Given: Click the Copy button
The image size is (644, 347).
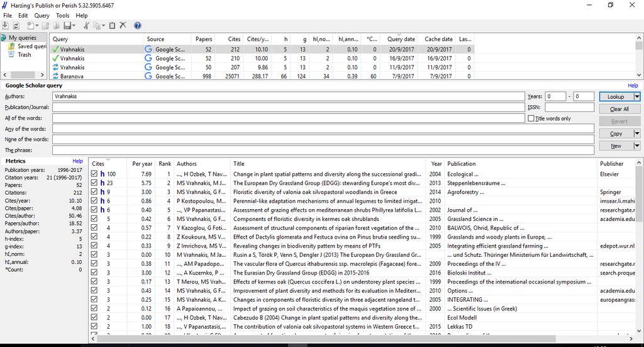Looking at the screenshot, I should click(x=616, y=134).
